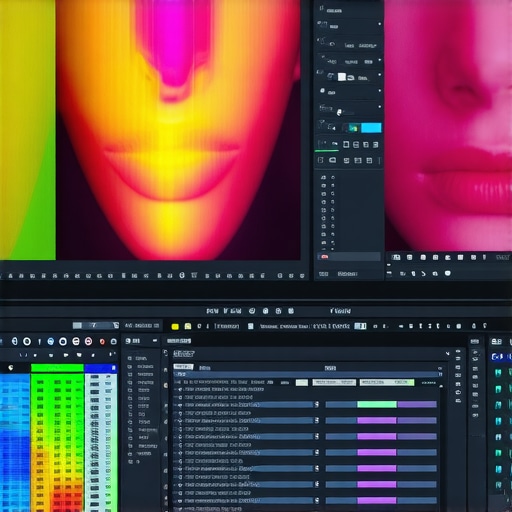Expand the effects row containing the white swatch

point(379,75)
